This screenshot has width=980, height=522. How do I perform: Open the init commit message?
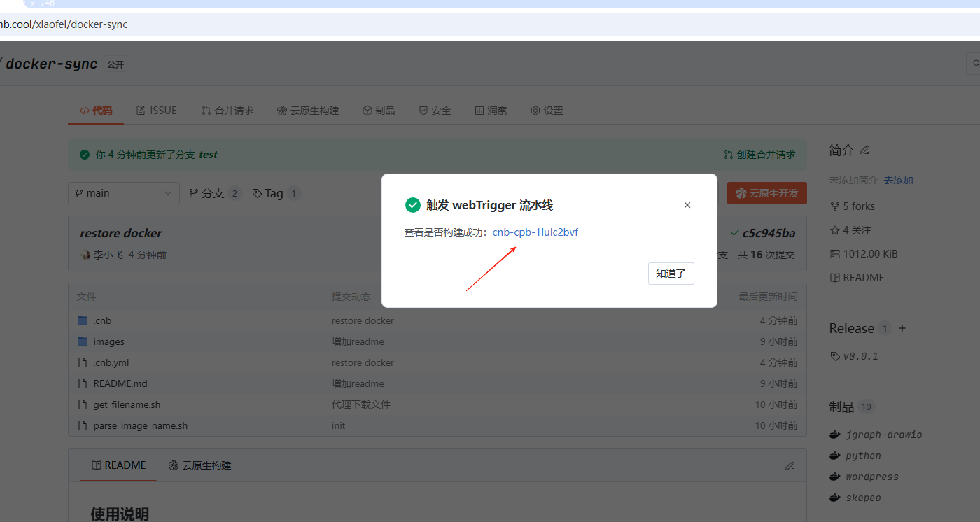pos(338,425)
